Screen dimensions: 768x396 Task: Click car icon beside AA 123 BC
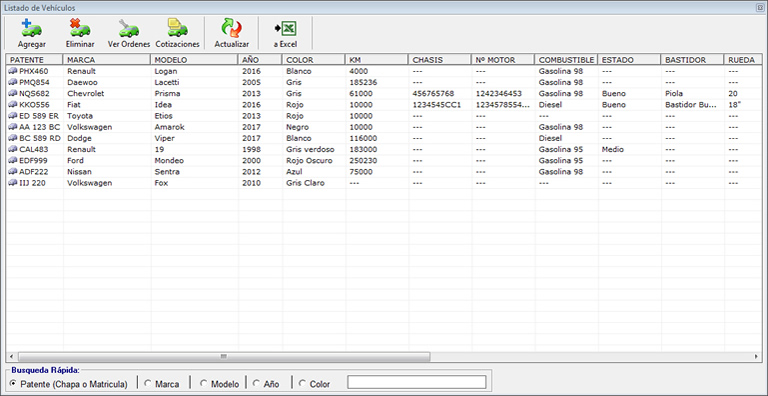tap(13, 127)
